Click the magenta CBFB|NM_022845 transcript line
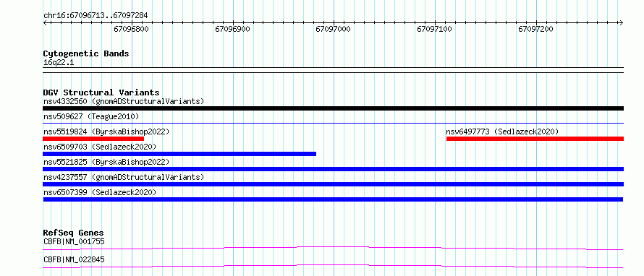 pyautogui.click(x=333, y=266)
